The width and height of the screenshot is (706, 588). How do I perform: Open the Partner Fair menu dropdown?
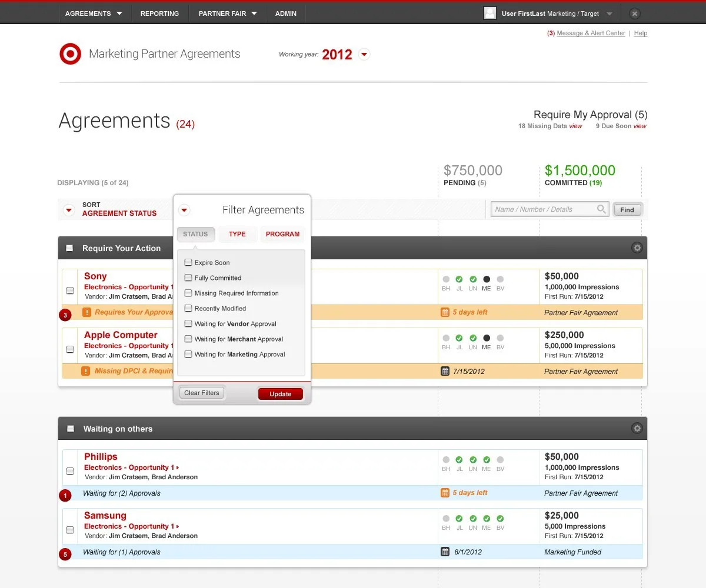coord(254,14)
